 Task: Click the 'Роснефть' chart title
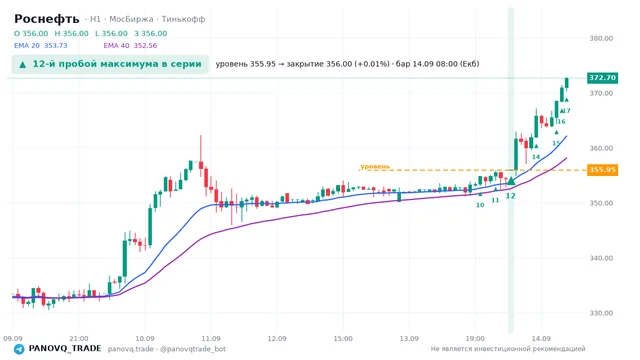click(x=47, y=19)
